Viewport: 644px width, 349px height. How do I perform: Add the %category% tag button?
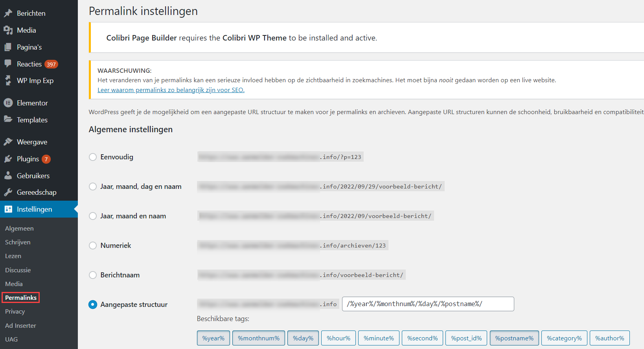pyautogui.click(x=564, y=338)
